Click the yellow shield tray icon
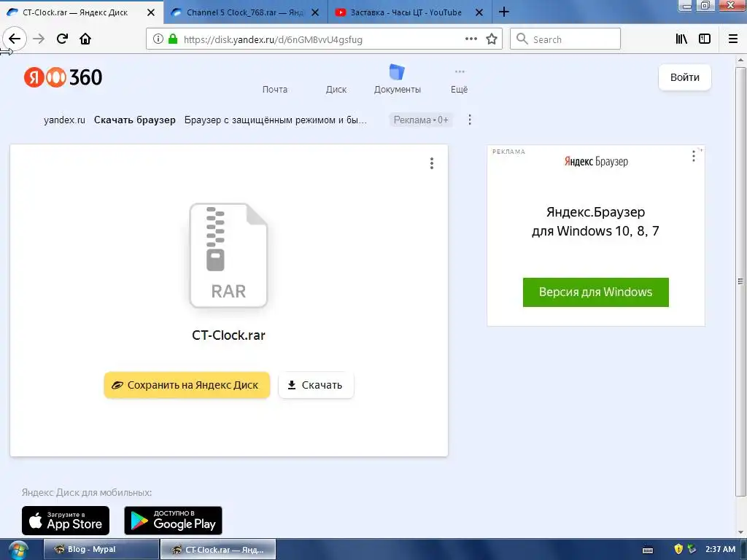This screenshot has height=560, width=747. pyautogui.click(x=678, y=549)
